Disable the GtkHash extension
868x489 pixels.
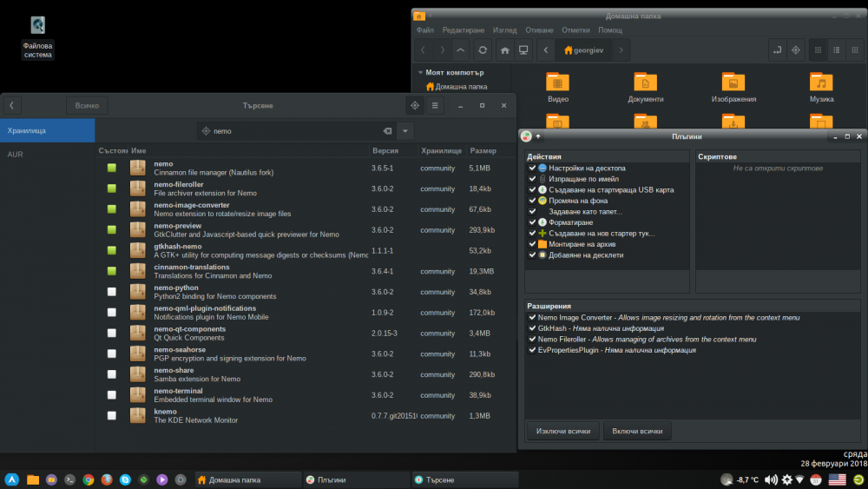point(533,328)
